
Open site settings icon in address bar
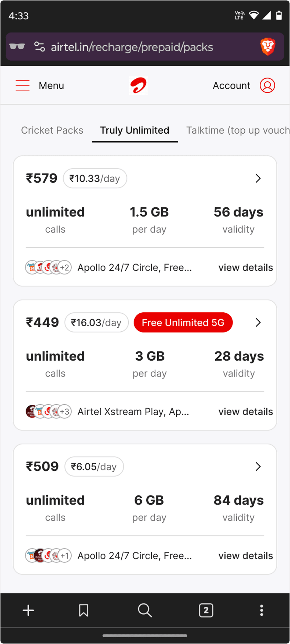pyautogui.click(x=39, y=47)
